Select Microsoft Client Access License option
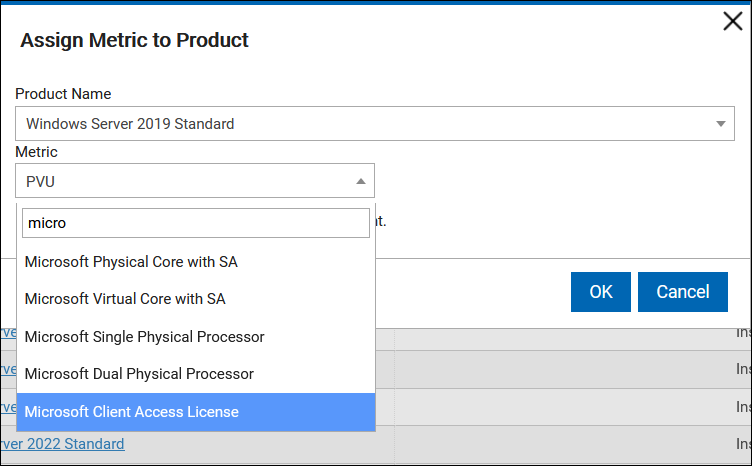 [x=196, y=412]
